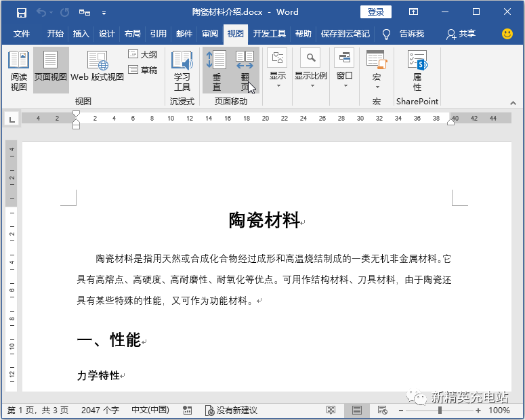Click the 陶瓷材料 title heading

pyautogui.click(x=264, y=220)
